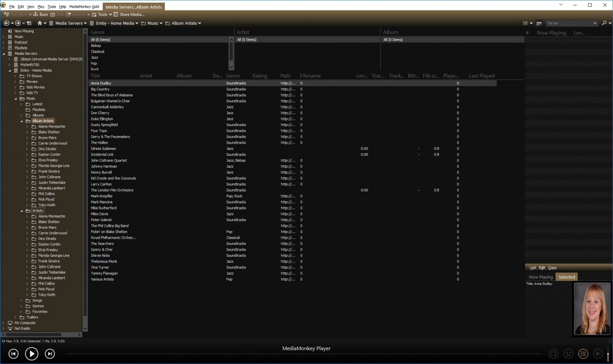The width and height of the screenshot is (613, 364).
Task: Toggle the column filter view button
Action: 539,23
